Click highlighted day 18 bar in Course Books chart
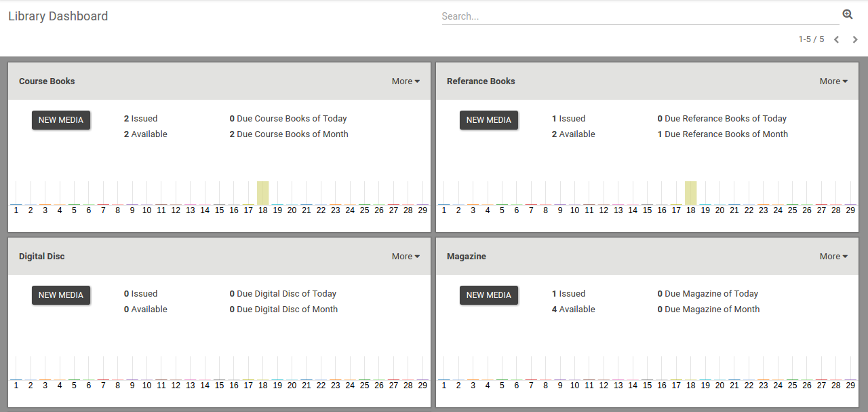Image resolution: width=868 pixels, height=412 pixels. [x=263, y=193]
